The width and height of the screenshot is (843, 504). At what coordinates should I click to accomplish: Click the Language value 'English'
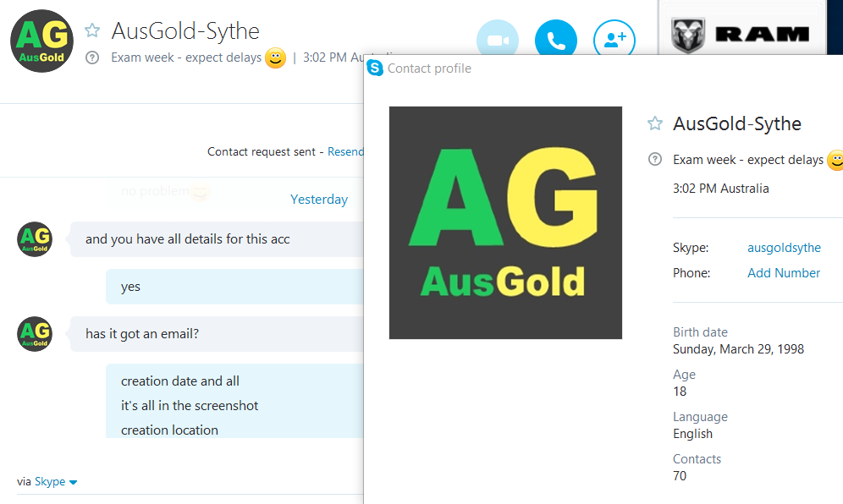coord(692,434)
